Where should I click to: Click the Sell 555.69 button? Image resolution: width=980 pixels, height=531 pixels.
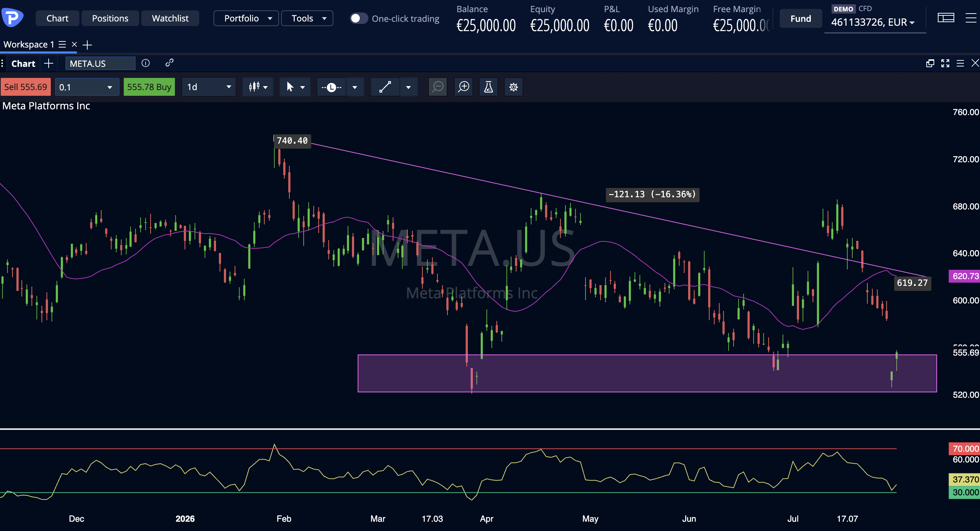tap(25, 87)
